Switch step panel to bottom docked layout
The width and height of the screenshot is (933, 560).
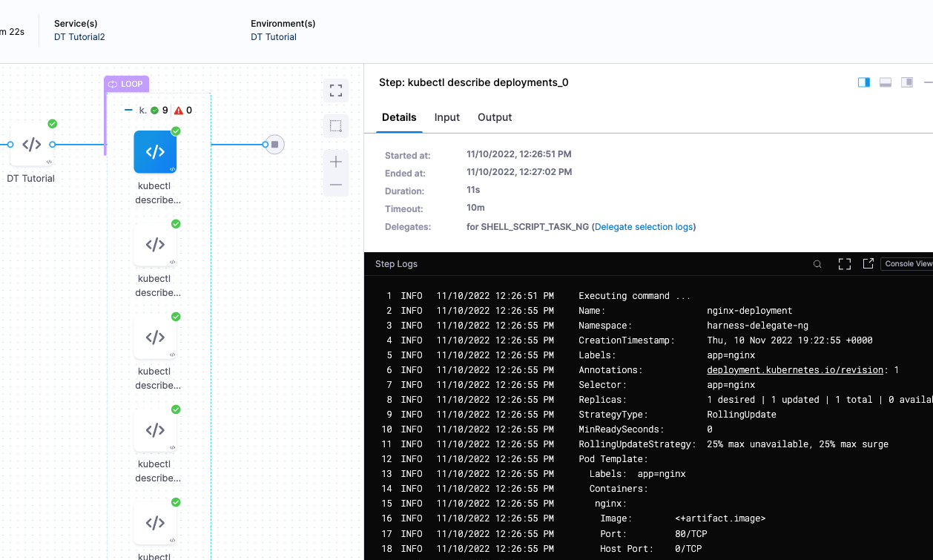pyautogui.click(x=885, y=82)
